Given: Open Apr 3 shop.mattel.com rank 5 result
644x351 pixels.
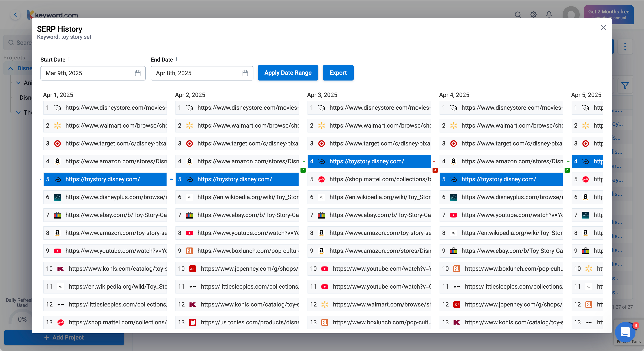Looking at the screenshot, I should 369,179.
